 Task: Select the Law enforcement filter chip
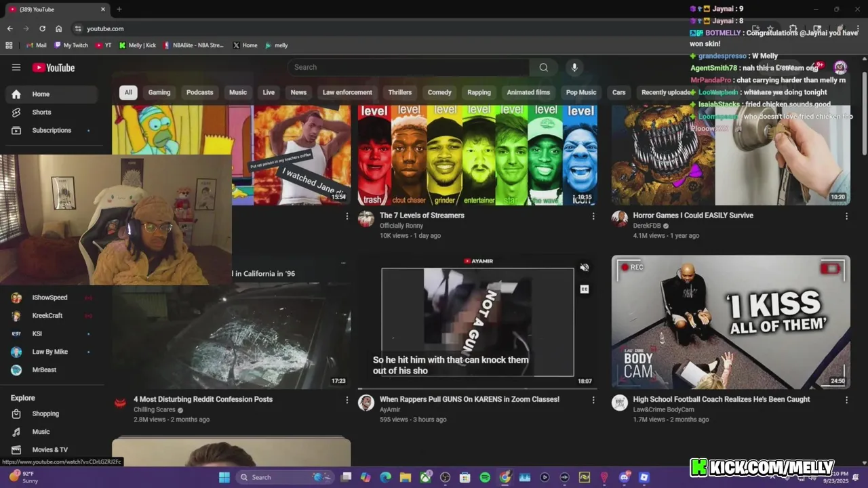347,92
